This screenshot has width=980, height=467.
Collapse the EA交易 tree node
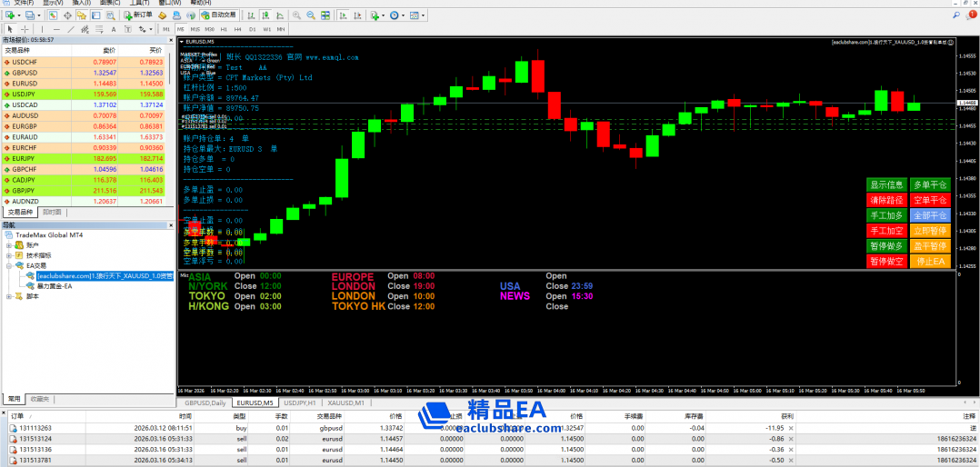pos(8,265)
